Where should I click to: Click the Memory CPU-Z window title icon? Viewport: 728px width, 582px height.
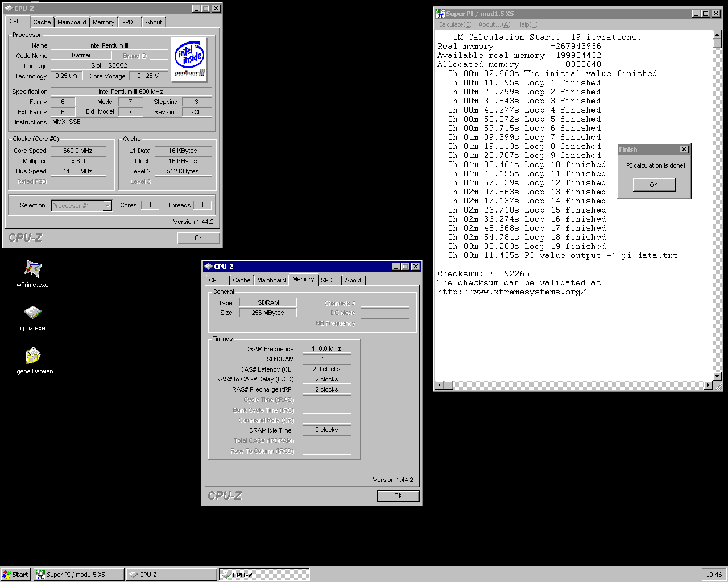tap(208, 267)
